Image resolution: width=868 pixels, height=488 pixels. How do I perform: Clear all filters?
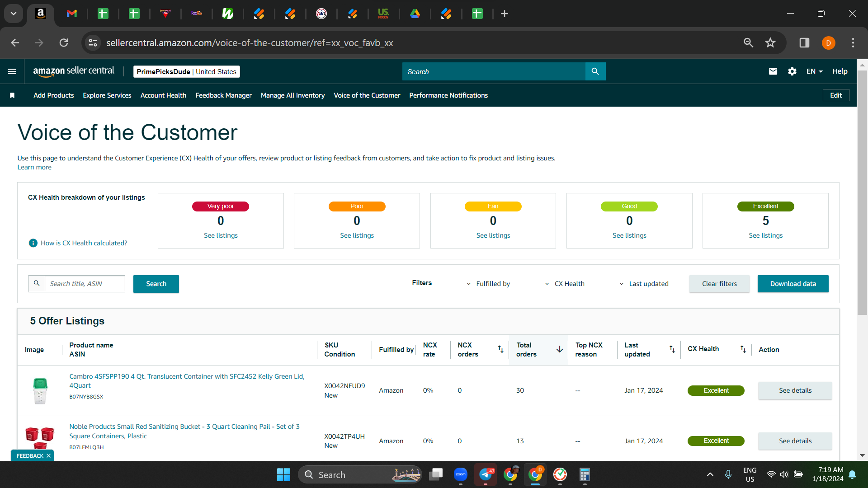(x=719, y=284)
